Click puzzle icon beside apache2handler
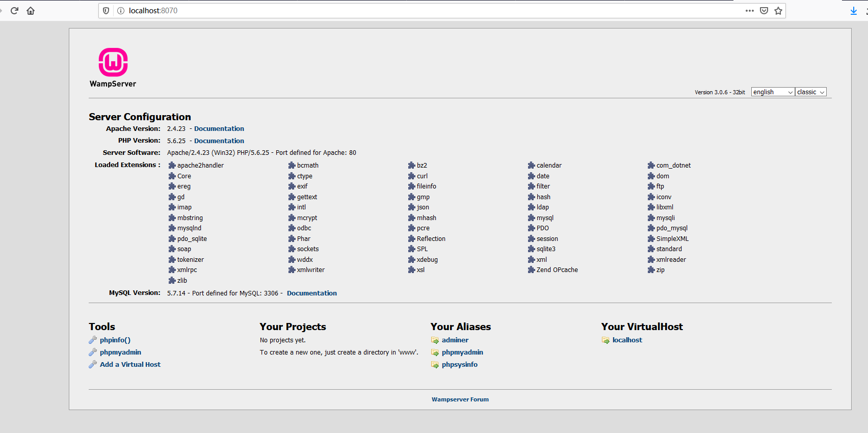This screenshot has height=433, width=868. pos(172,166)
